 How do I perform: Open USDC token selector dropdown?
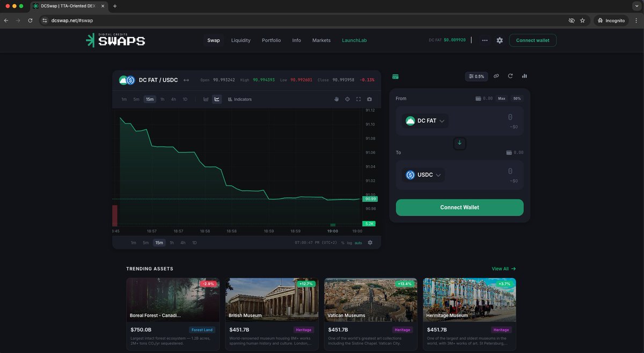[x=423, y=175]
